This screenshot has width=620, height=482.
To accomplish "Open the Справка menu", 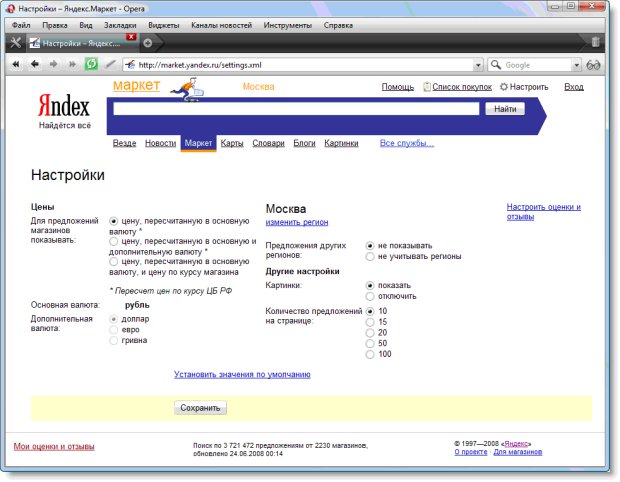I will tap(338, 25).
